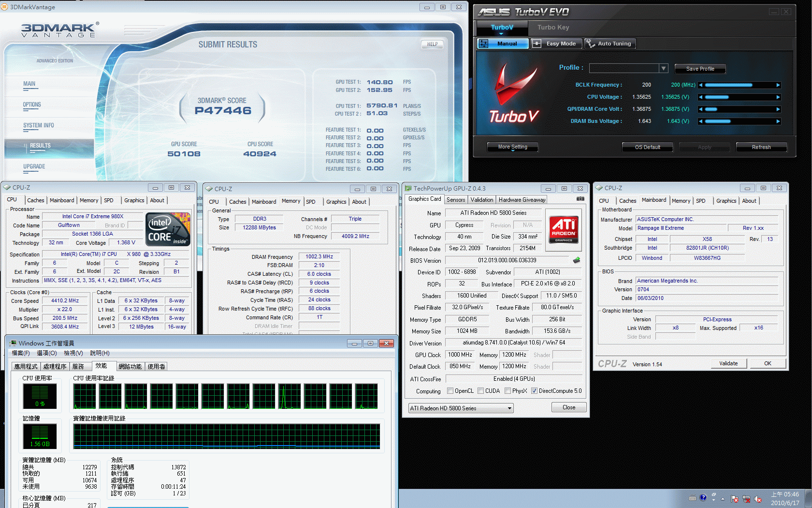Click the Intel Core i7 inside logo
This screenshot has height=508, width=812.
168,229
